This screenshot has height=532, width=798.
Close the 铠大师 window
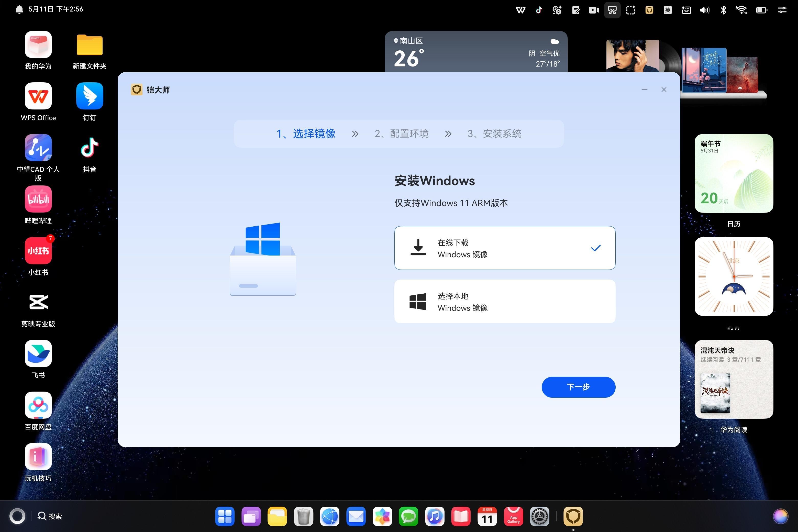[664, 90]
